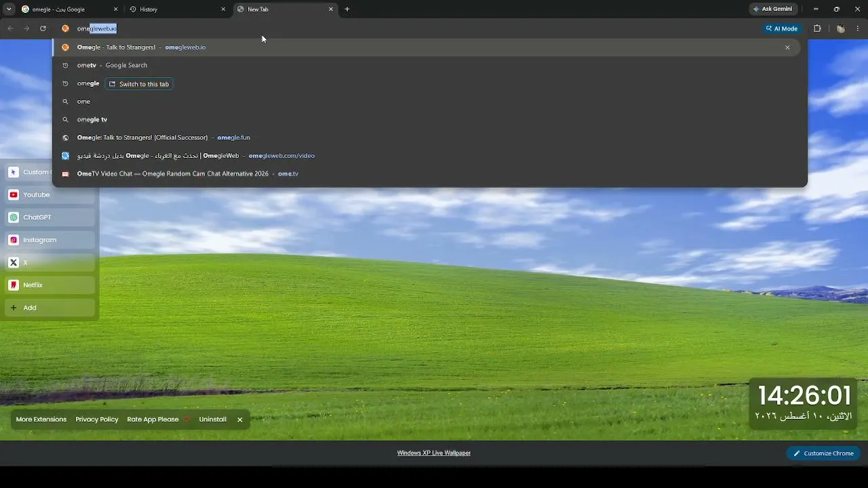Click the 14:26:01 clock widget
The image size is (868, 488).
(x=804, y=395)
